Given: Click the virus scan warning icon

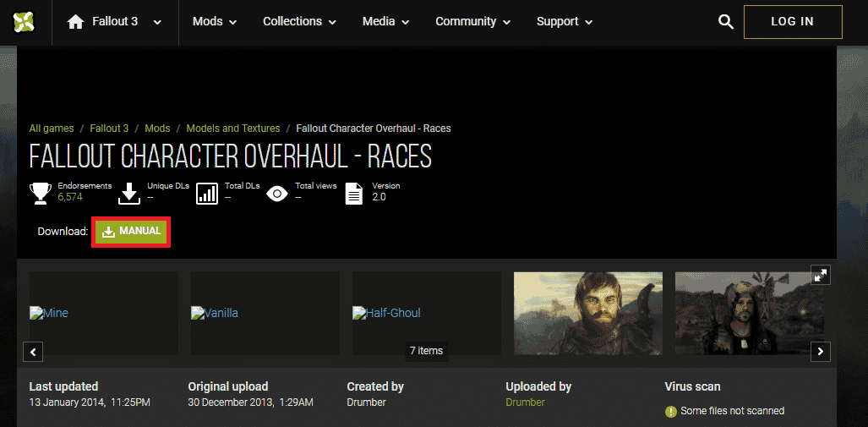Looking at the screenshot, I should (671, 412).
